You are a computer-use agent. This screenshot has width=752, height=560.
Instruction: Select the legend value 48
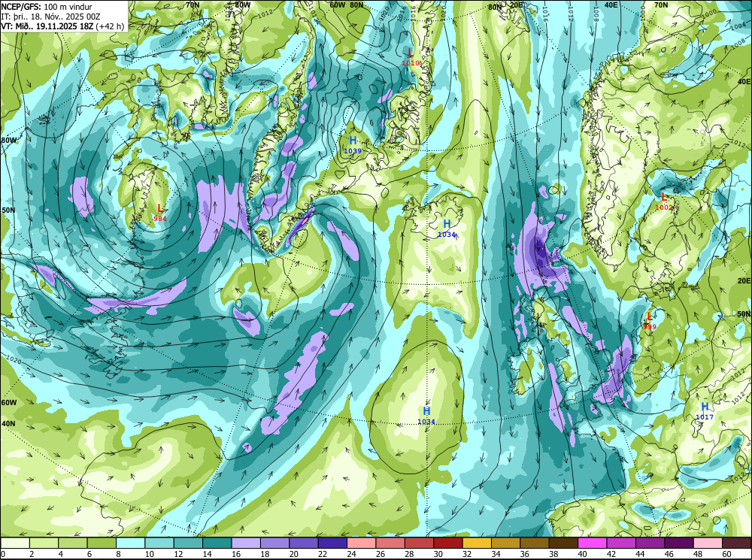coord(699,554)
